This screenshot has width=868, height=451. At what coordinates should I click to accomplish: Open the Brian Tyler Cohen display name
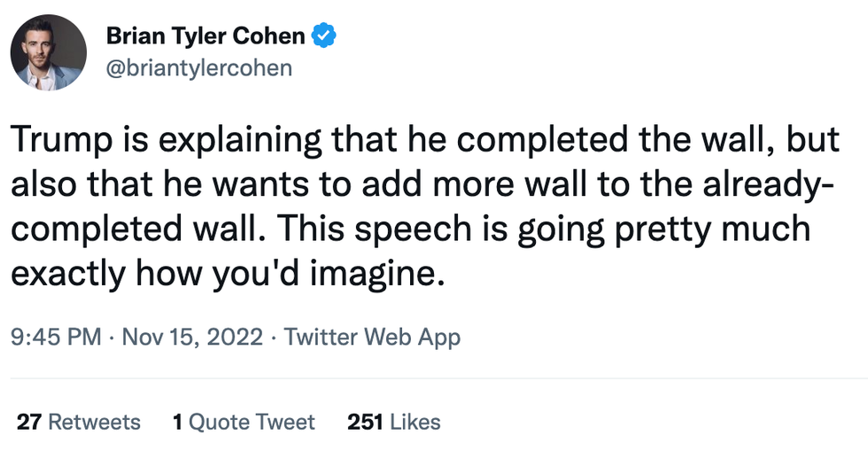point(206,37)
